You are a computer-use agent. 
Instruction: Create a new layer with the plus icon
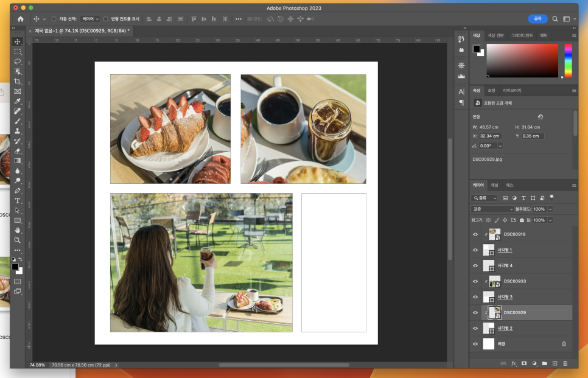(555, 363)
